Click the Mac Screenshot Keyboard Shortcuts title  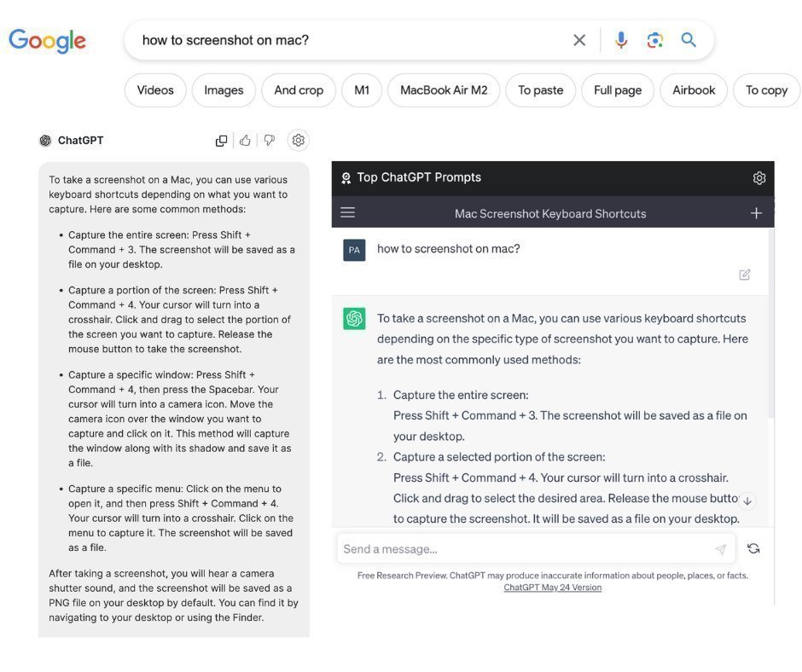click(550, 214)
